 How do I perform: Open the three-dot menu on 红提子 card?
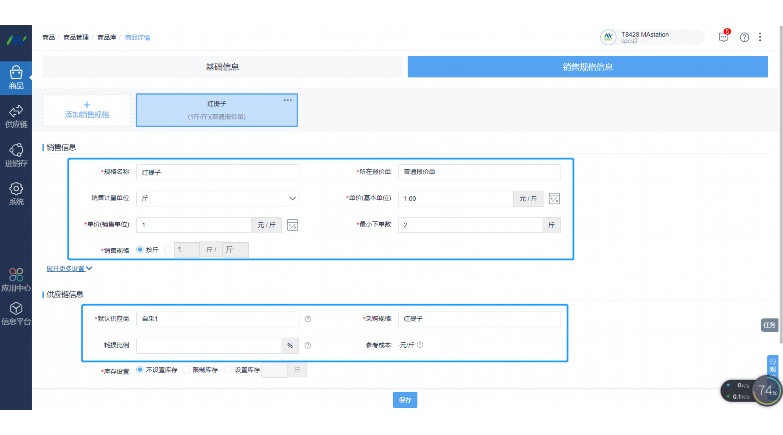288,100
